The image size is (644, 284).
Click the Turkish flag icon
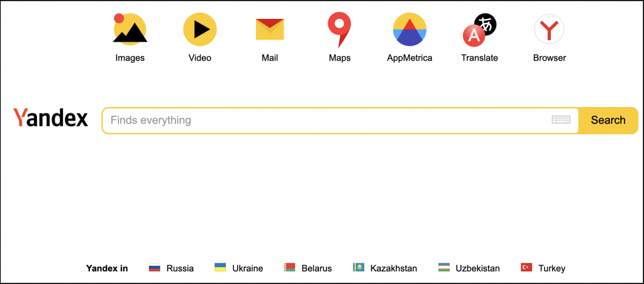point(526,268)
